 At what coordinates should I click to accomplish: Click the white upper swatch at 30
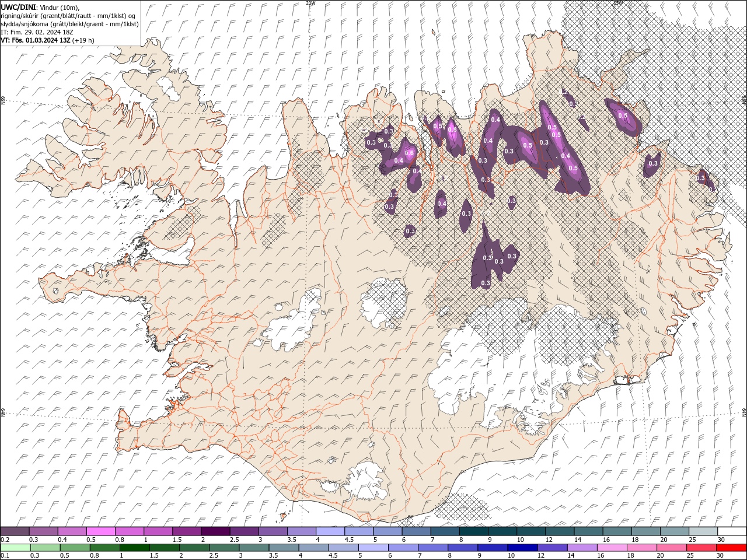732,531
